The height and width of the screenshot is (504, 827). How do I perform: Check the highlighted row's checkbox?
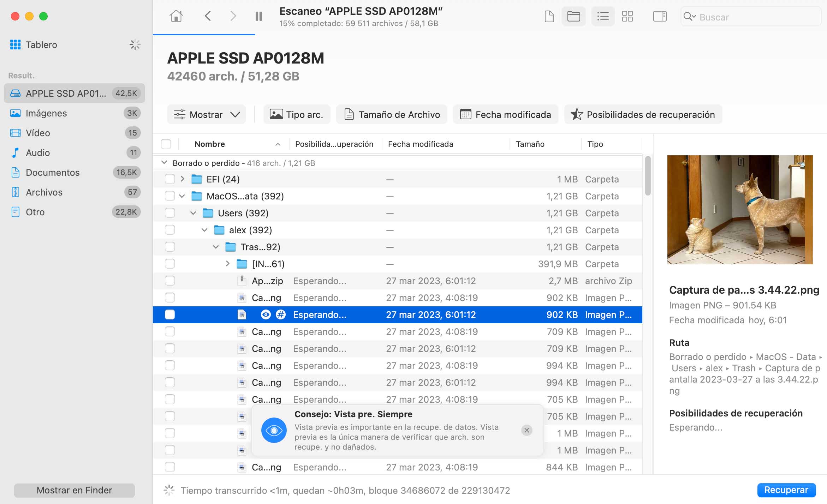(x=170, y=314)
